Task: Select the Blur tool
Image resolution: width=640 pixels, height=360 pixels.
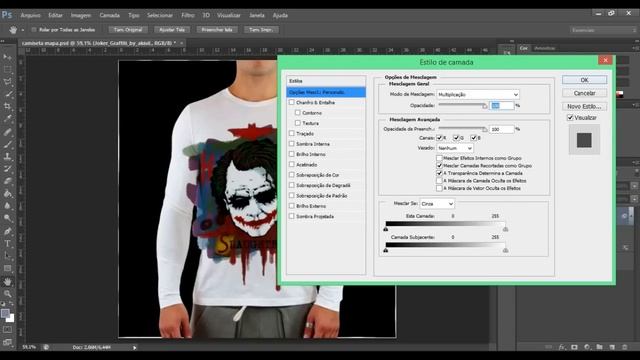Action: pos(7,206)
